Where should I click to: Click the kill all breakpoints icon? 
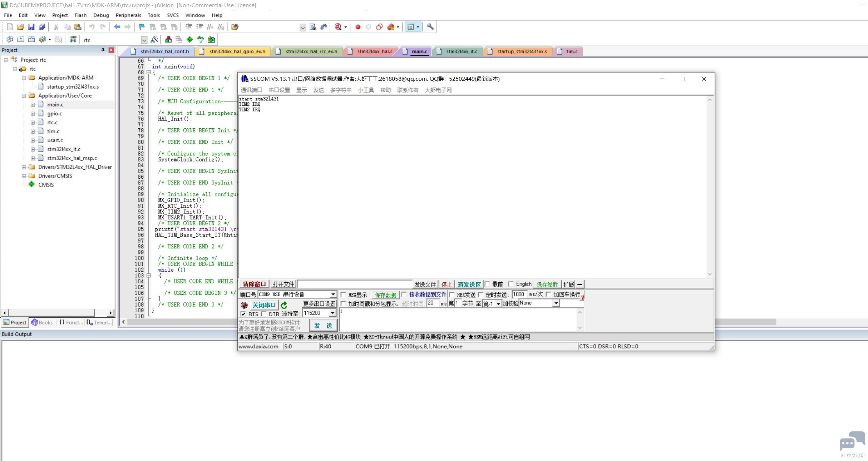coord(391,27)
